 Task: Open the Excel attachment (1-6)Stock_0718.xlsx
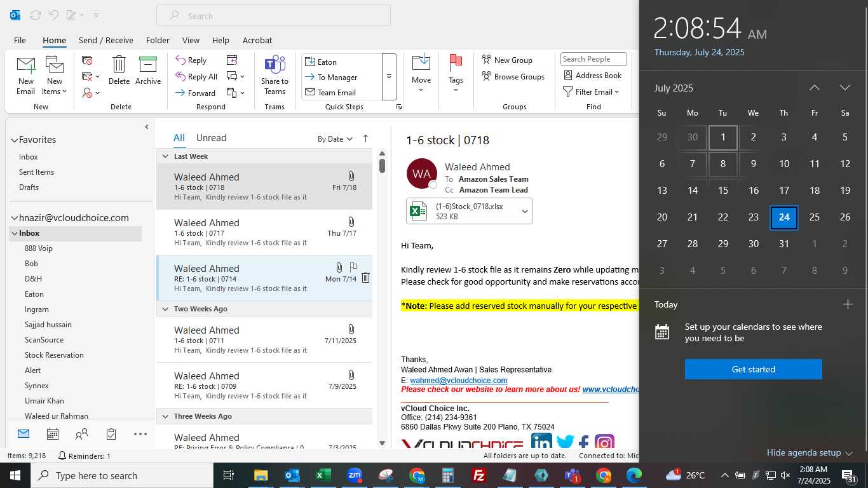[469, 211]
